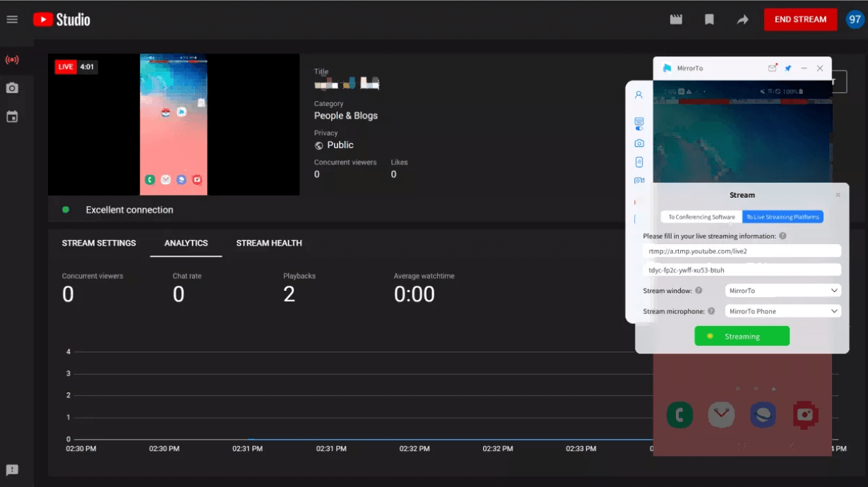Expand the Stream microphone dropdown

click(783, 311)
